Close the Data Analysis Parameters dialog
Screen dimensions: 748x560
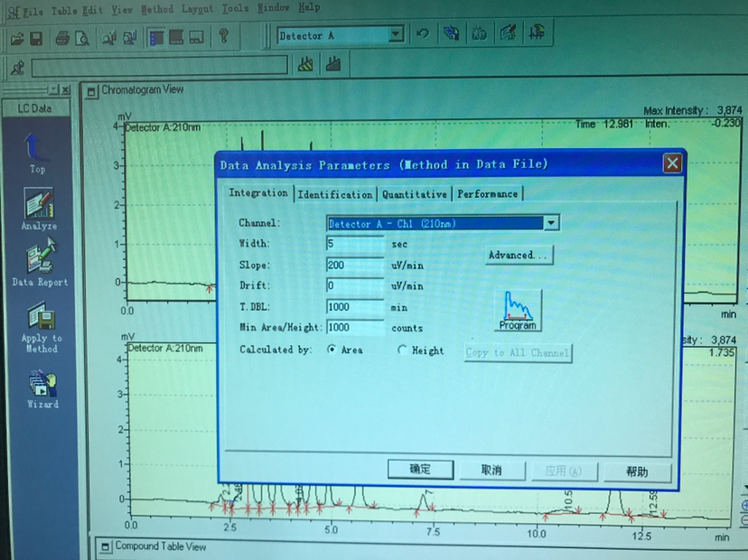click(x=672, y=163)
